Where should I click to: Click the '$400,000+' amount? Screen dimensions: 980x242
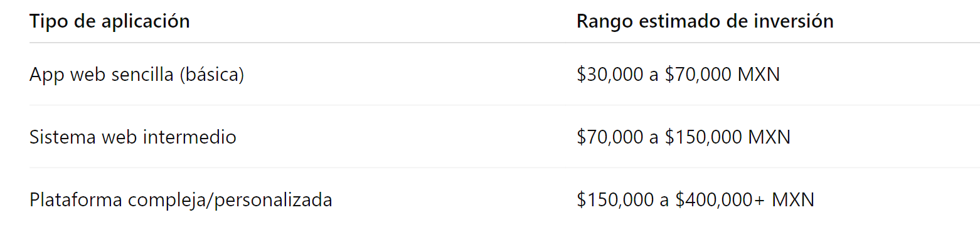720,200
